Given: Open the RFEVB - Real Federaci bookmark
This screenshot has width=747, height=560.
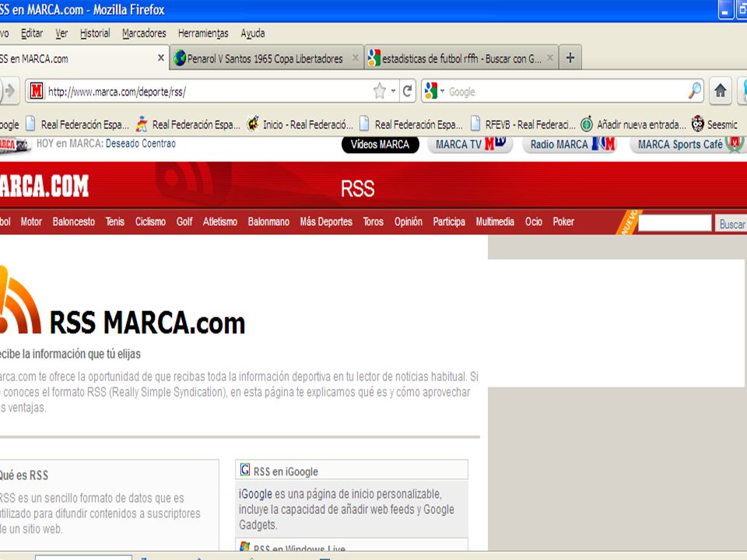Looking at the screenshot, I should 523,124.
